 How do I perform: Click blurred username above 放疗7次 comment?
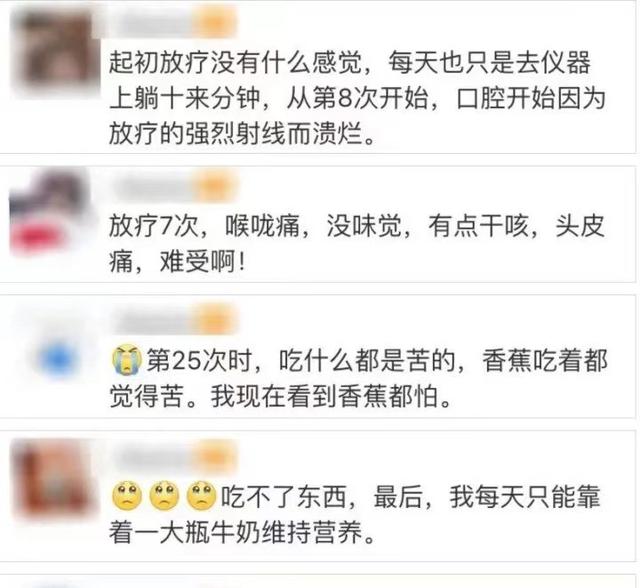pos(152,187)
